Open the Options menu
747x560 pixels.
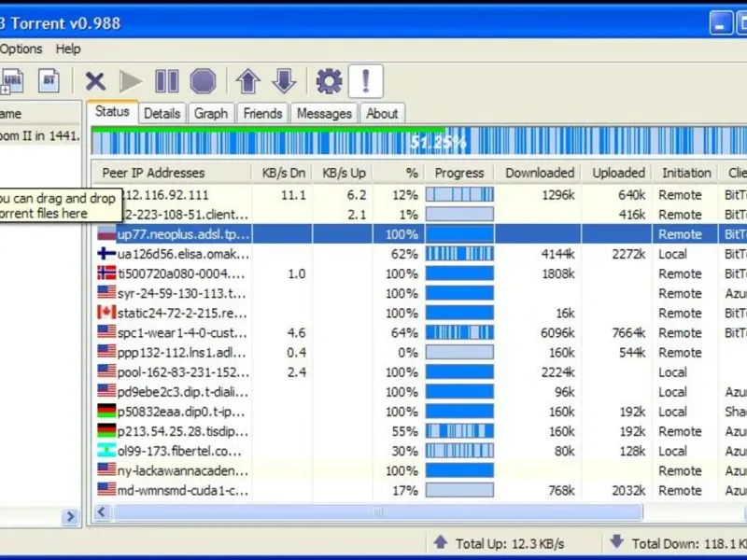pos(21,49)
